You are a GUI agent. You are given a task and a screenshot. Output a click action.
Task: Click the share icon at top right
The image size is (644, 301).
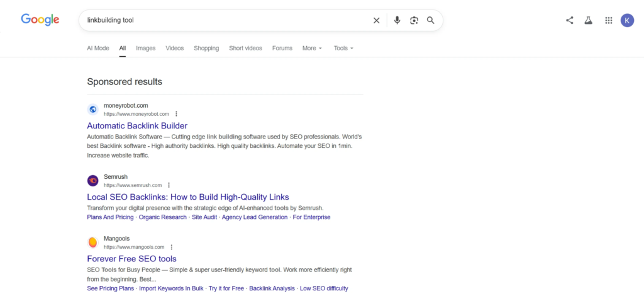(x=569, y=20)
